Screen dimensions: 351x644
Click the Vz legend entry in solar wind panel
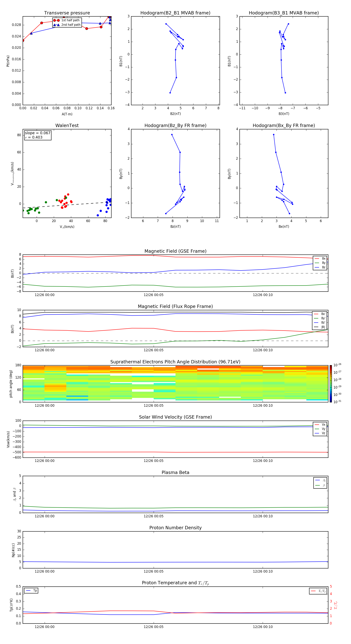[320, 433]
